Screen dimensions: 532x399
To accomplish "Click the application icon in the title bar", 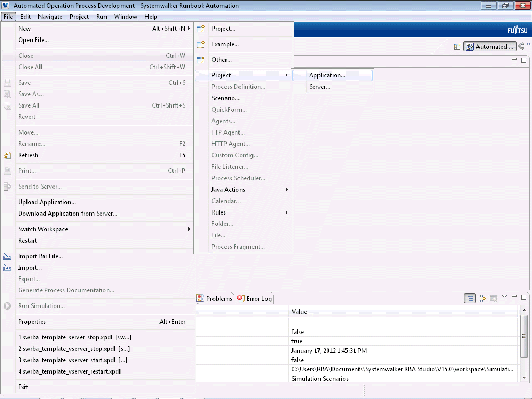I will (x=5, y=5).
